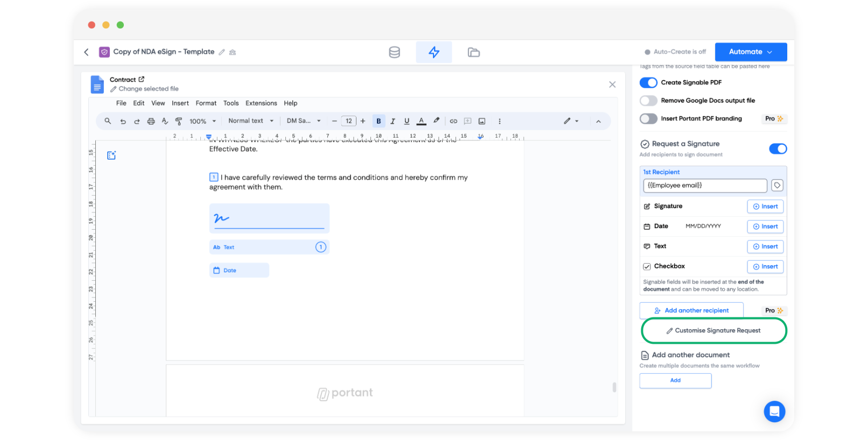Open the Automate dropdown button
The width and height of the screenshot is (868, 440).
pos(751,52)
